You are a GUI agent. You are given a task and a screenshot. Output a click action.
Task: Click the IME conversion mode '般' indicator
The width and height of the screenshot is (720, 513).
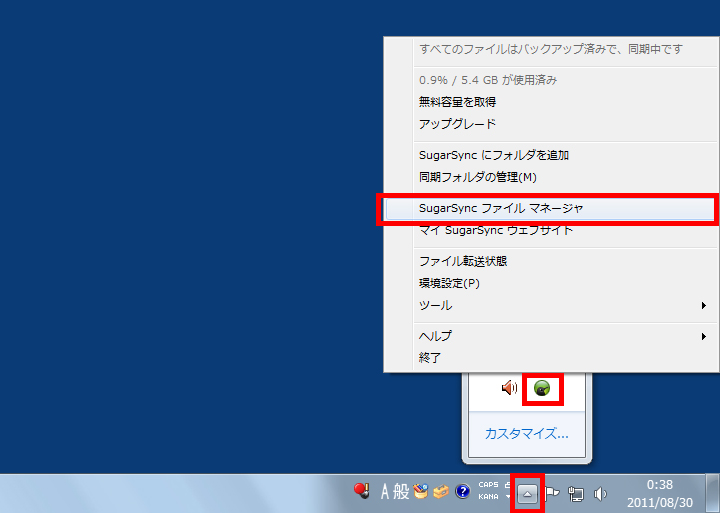pyautogui.click(x=401, y=492)
